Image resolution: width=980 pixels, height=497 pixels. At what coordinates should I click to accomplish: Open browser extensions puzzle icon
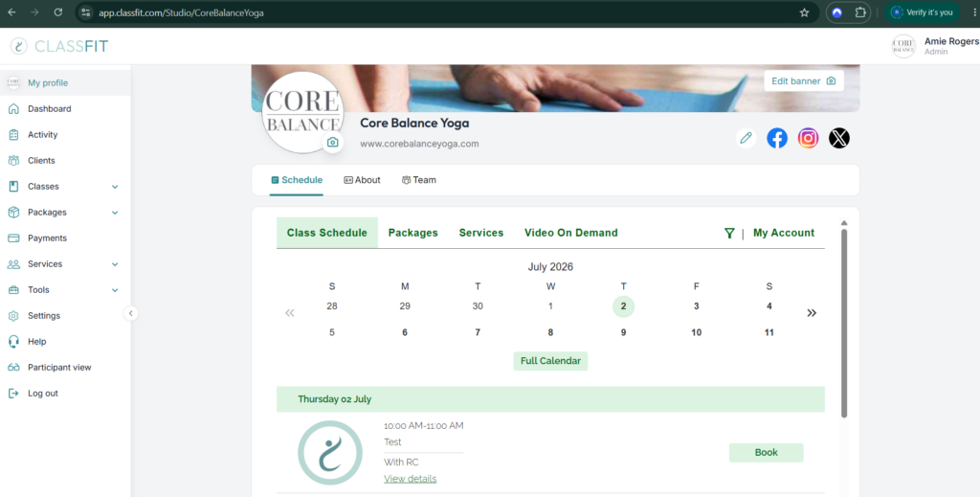pos(860,12)
